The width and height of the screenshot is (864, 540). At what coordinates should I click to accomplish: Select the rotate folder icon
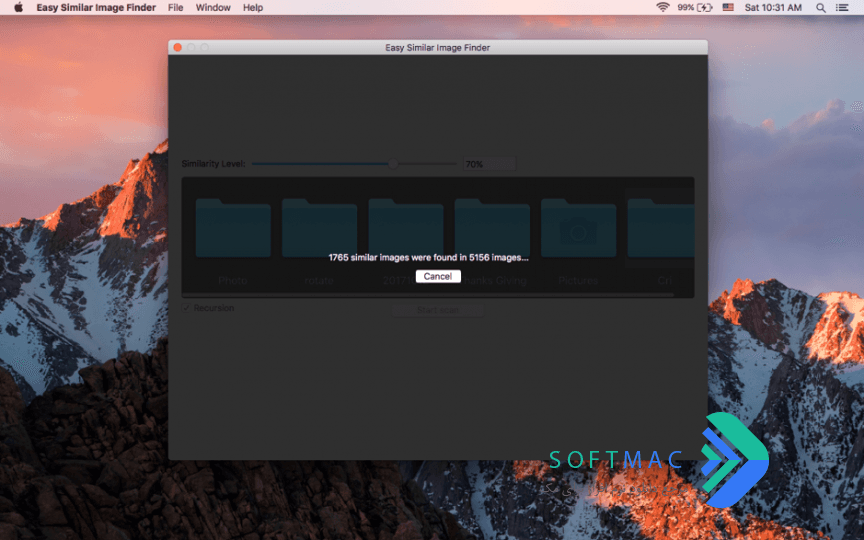tap(319, 228)
